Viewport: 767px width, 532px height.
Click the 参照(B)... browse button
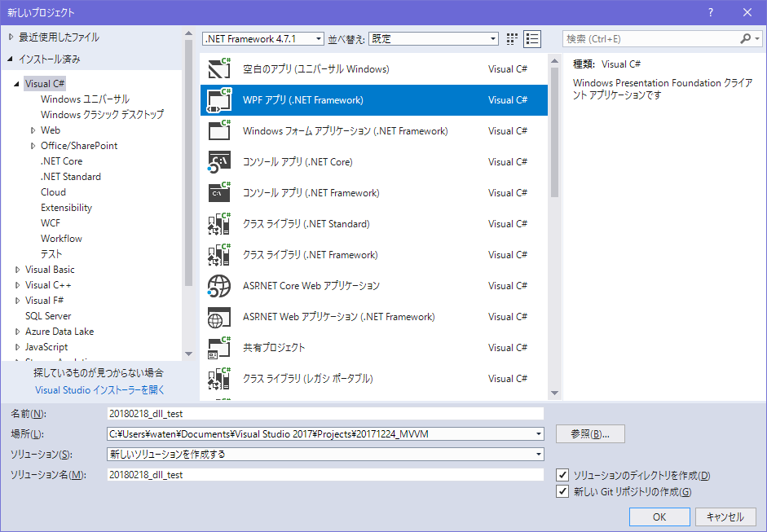590,433
